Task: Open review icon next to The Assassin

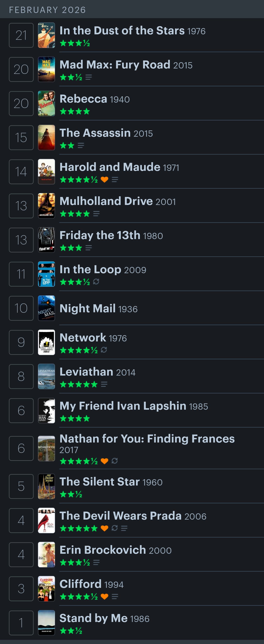Action: click(x=81, y=146)
